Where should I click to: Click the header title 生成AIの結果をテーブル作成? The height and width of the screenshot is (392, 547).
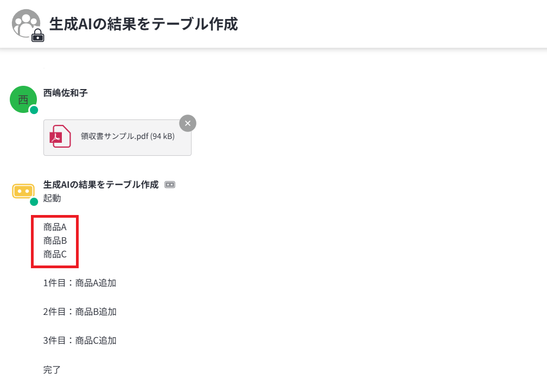[144, 24]
